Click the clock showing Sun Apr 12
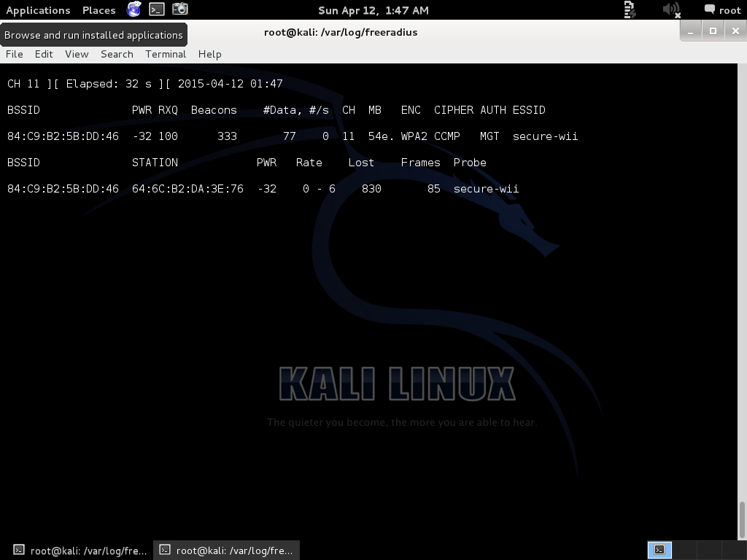This screenshot has height=560, width=747. pos(373,10)
